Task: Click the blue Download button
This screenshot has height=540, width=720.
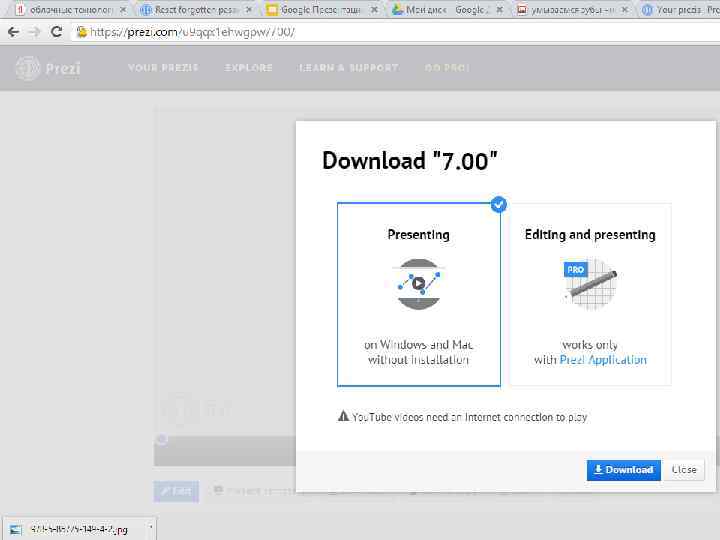Action: coord(624,470)
